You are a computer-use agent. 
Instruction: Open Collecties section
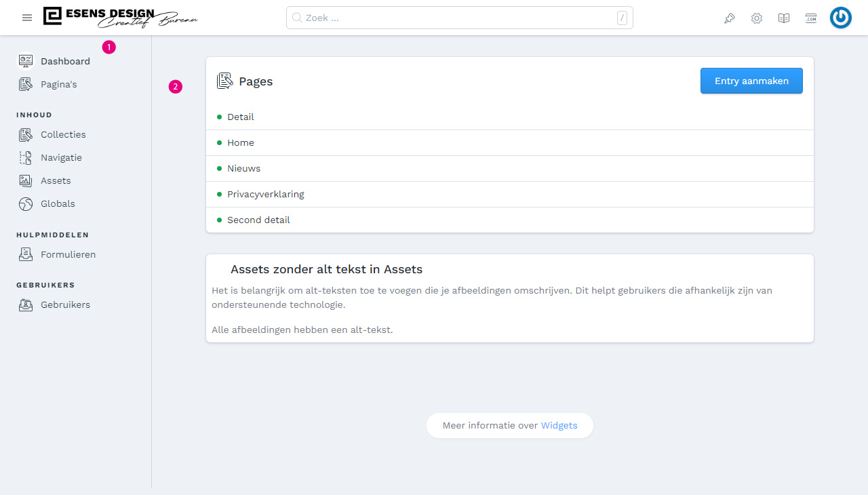63,134
